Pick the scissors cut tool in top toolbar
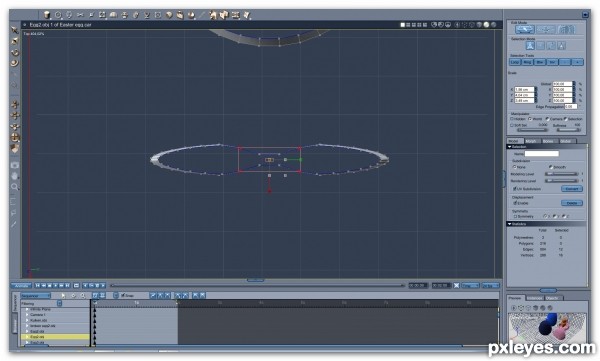This screenshot has width=600, height=361. point(80,15)
